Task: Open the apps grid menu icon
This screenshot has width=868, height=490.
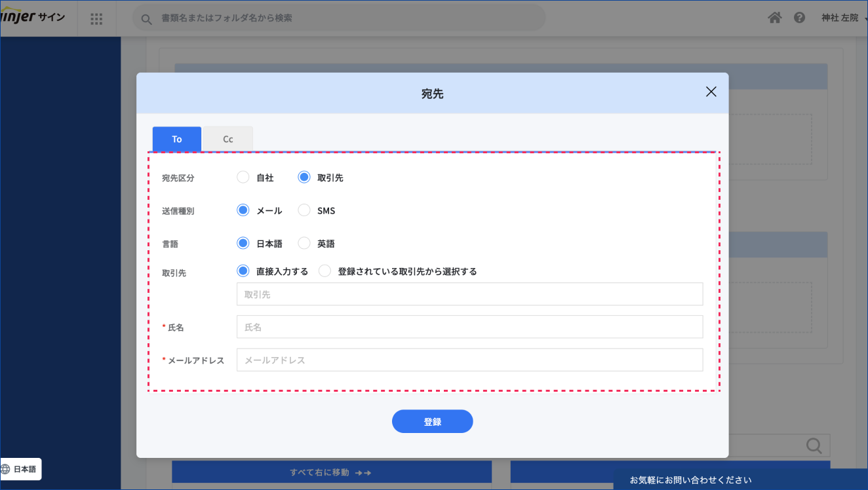Action: pos(96,18)
